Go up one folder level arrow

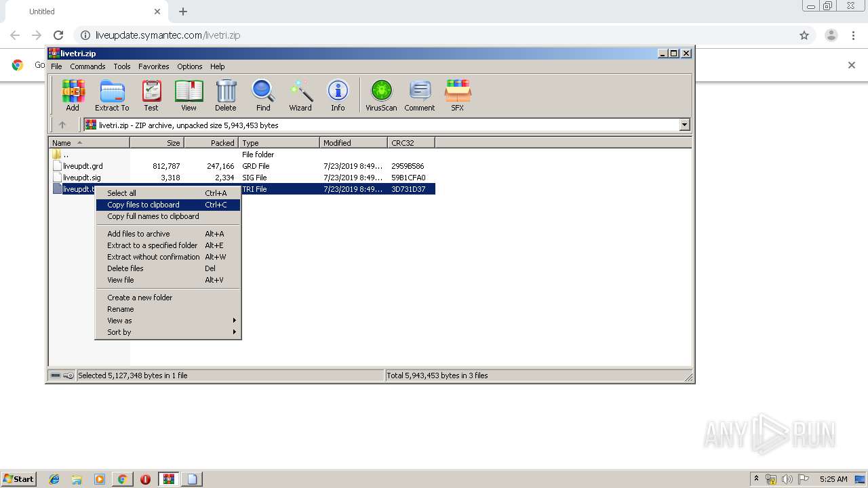click(x=62, y=125)
